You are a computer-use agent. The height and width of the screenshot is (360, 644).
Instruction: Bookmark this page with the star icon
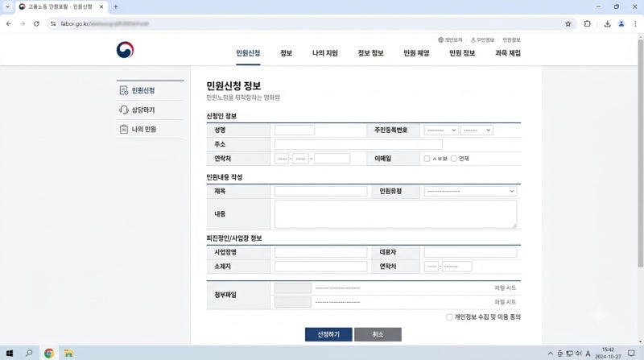[568, 24]
